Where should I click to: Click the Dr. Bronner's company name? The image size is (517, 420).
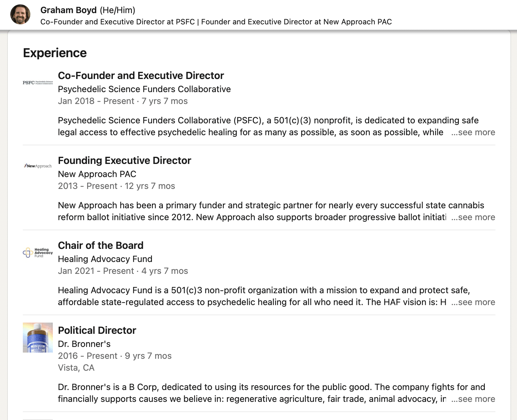coord(84,344)
